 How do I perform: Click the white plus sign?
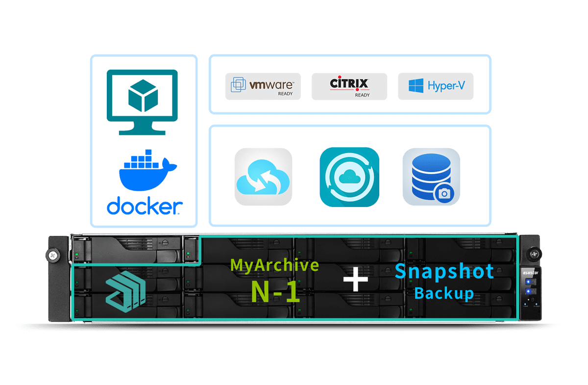pyautogui.click(x=355, y=281)
